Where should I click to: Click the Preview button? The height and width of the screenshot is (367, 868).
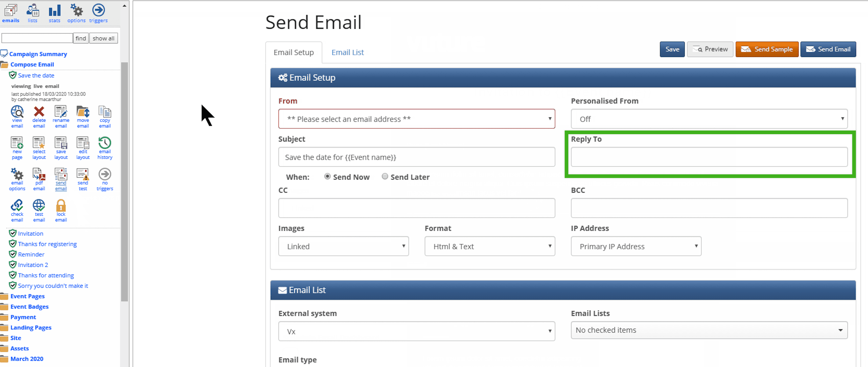[710, 49]
